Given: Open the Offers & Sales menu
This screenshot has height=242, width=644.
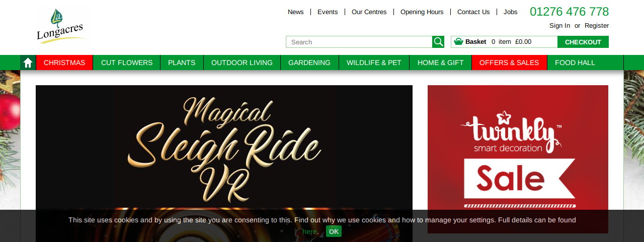Looking at the screenshot, I should click(x=509, y=63).
